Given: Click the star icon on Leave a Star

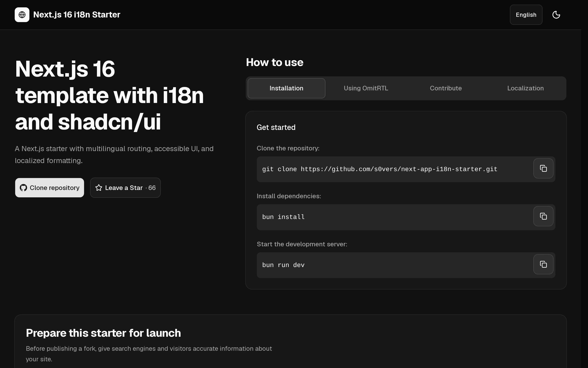Looking at the screenshot, I should click(x=99, y=188).
